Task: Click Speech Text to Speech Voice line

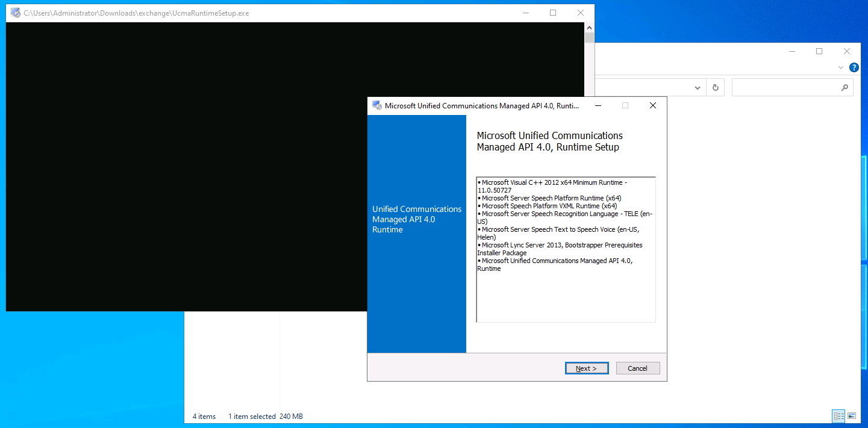Action: point(558,234)
